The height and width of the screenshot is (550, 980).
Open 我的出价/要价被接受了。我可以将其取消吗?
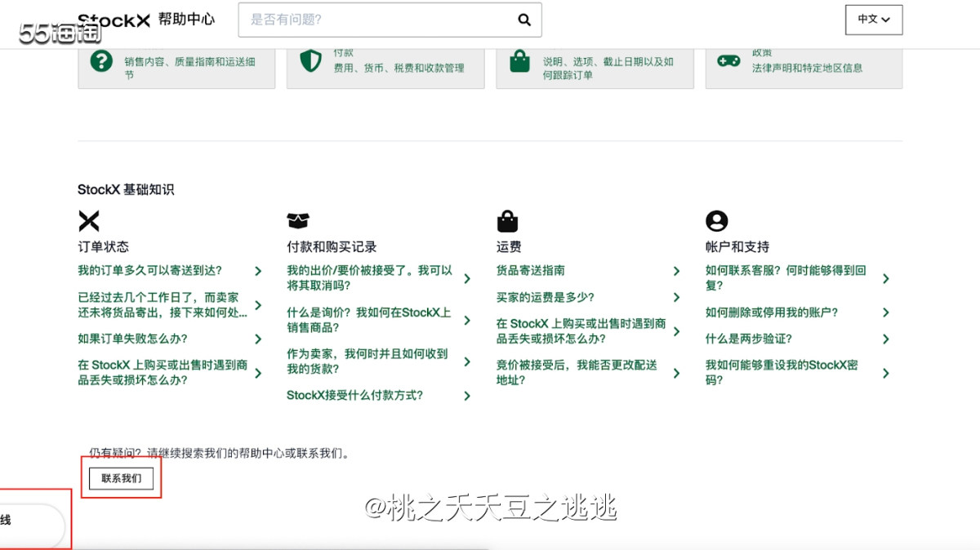point(369,277)
